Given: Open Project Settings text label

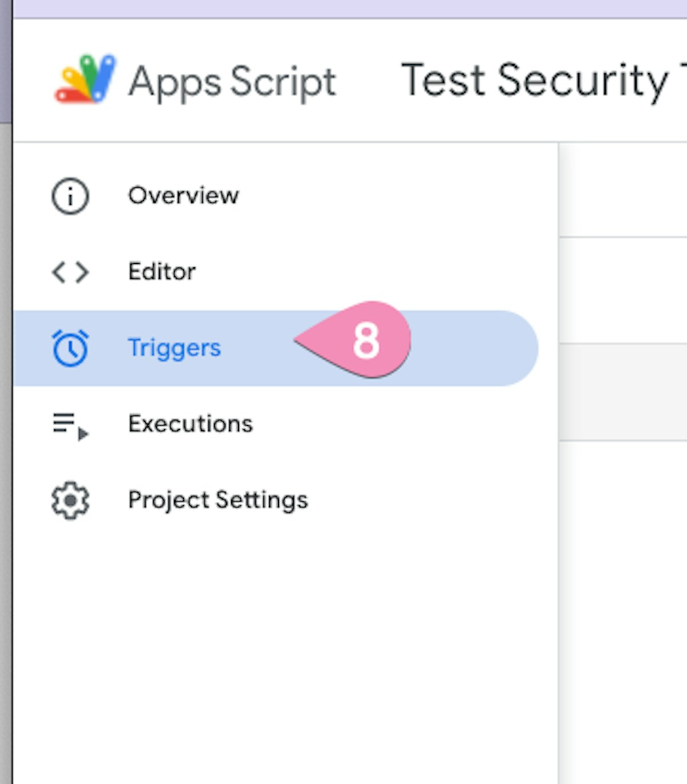Looking at the screenshot, I should [x=218, y=500].
